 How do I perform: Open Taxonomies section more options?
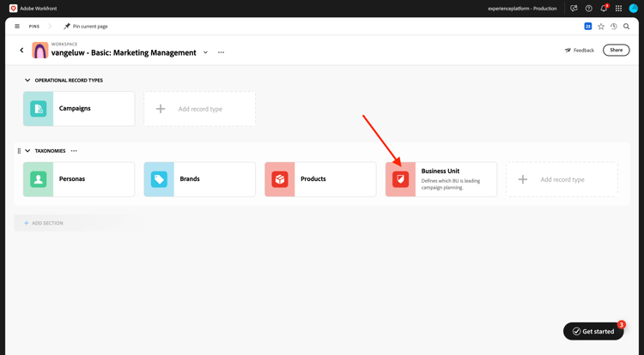(x=74, y=151)
